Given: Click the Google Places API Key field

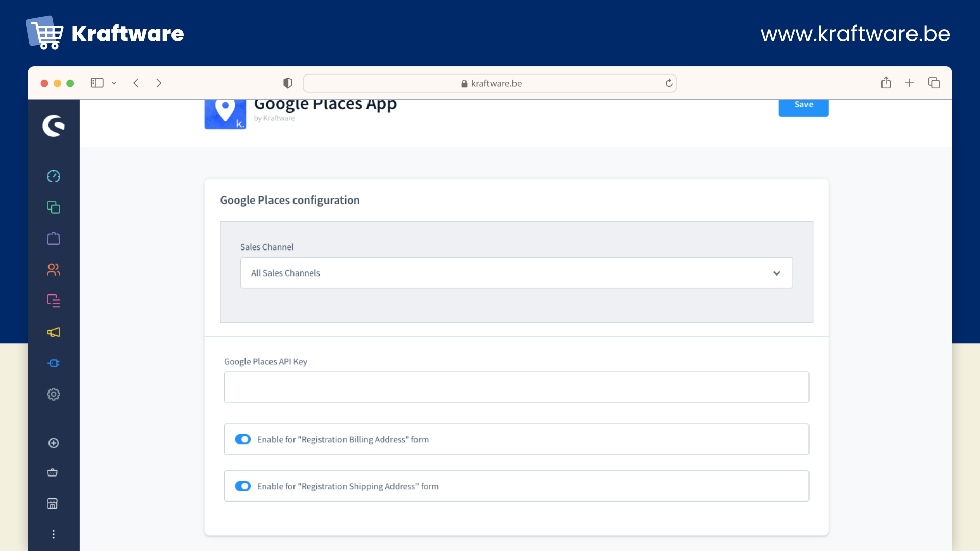Looking at the screenshot, I should point(516,387).
